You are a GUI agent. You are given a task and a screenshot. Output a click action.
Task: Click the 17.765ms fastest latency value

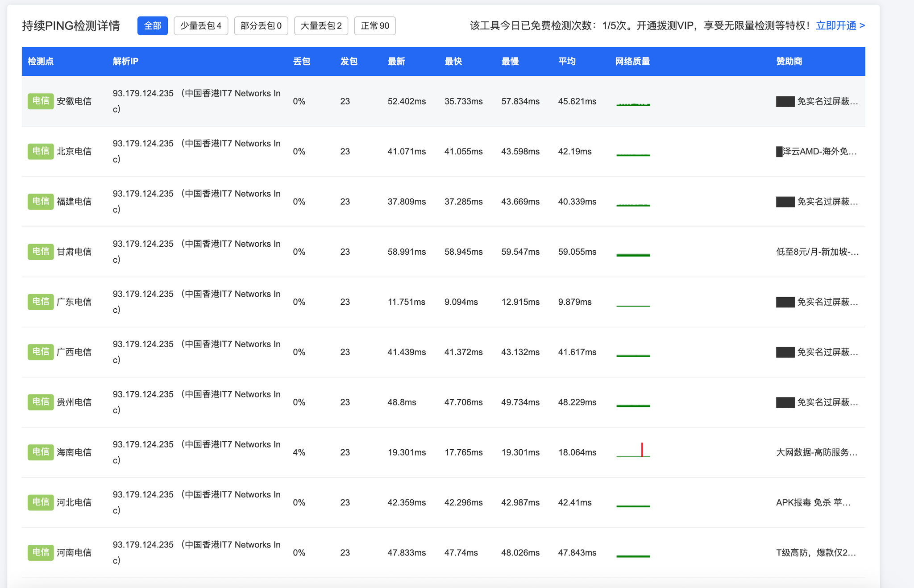[464, 452]
